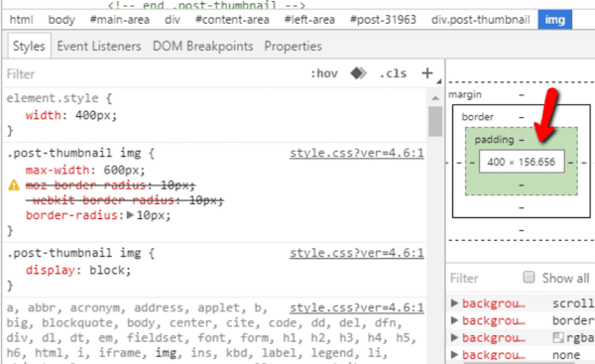Click the #content-area breadcrumb item
The image size is (595, 364).
pyautogui.click(x=232, y=20)
